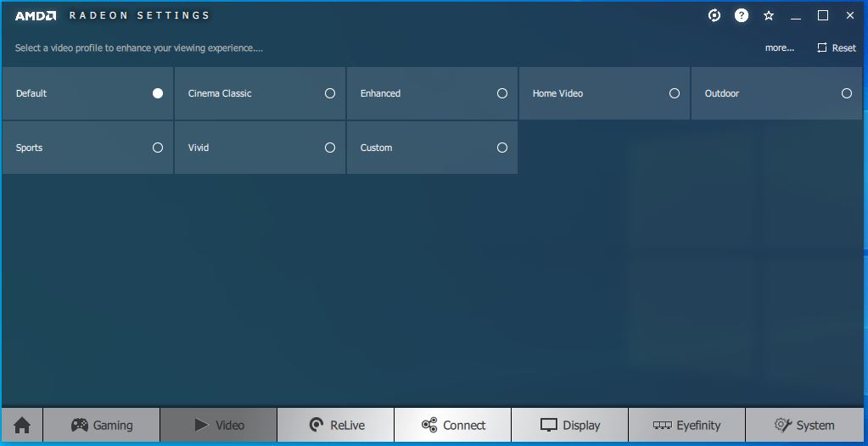Choose the Custom profile radio button
Image resolution: width=868 pixels, height=446 pixels.
pyautogui.click(x=502, y=148)
